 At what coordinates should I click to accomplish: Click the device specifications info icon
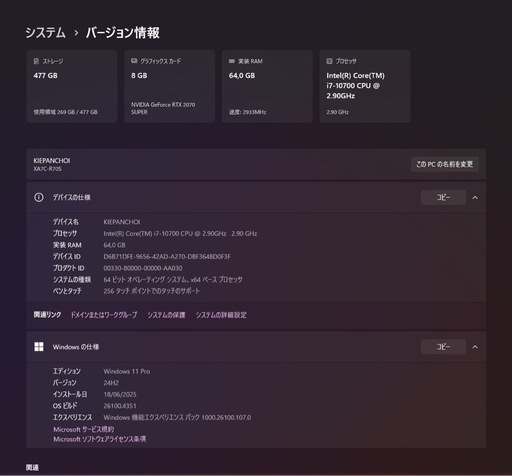pyautogui.click(x=39, y=197)
